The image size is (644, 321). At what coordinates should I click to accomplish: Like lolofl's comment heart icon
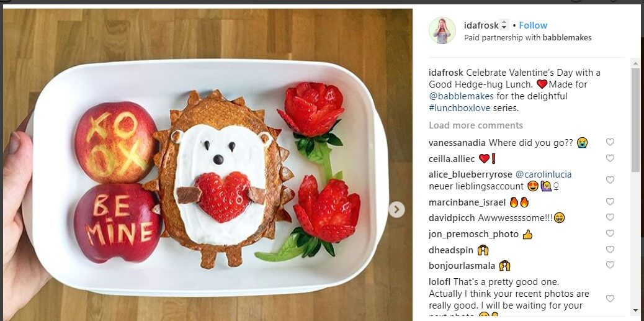point(610,299)
